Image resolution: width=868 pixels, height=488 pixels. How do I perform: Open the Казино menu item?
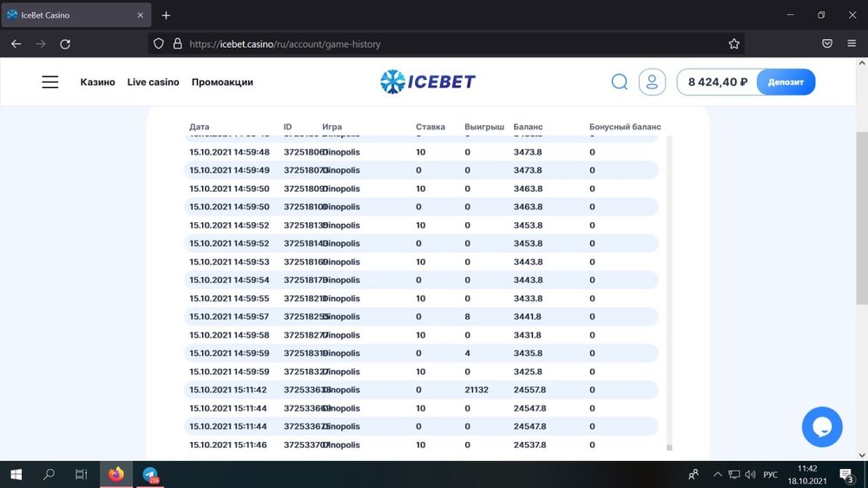(x=97, y=82)
